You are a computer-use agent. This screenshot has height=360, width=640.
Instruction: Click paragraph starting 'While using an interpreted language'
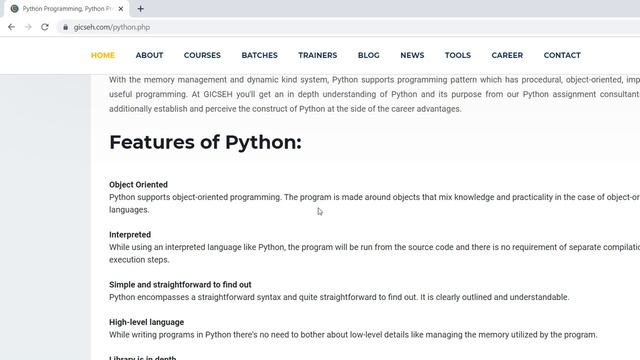374,253
